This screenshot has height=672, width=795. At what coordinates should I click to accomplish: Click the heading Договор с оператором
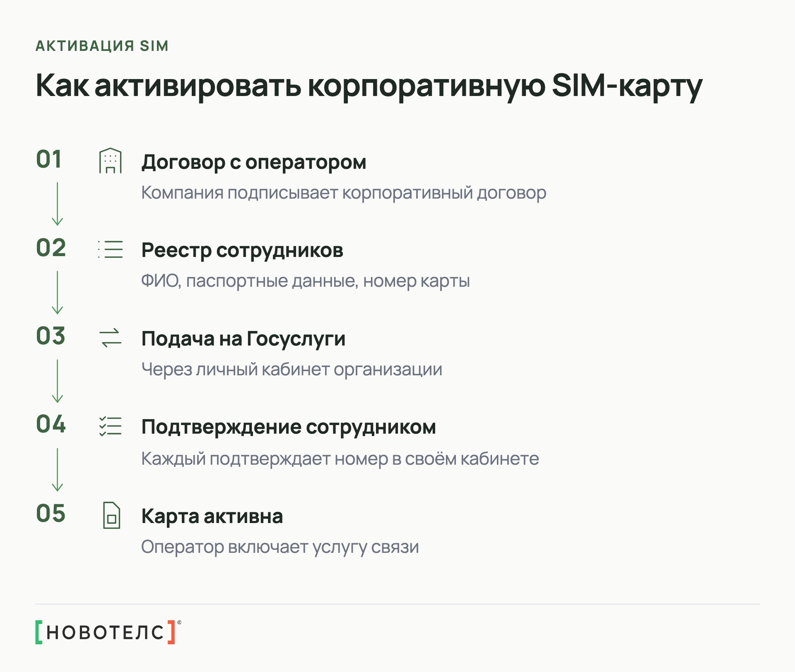[x=254, y=162]
